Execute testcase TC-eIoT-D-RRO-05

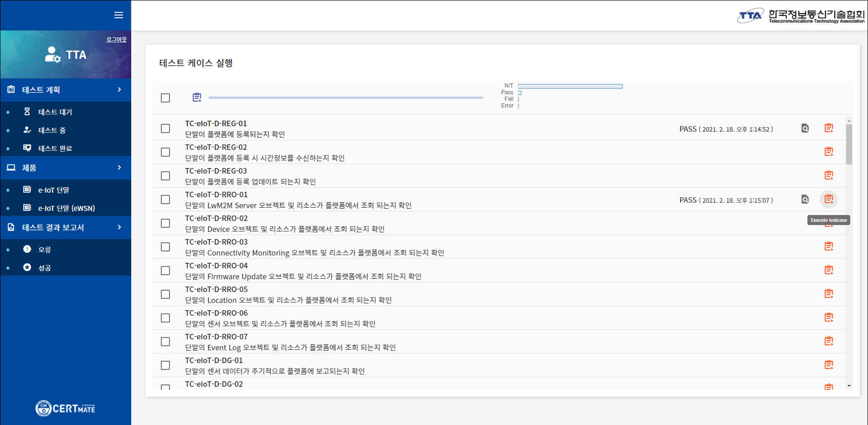point(828,294)
